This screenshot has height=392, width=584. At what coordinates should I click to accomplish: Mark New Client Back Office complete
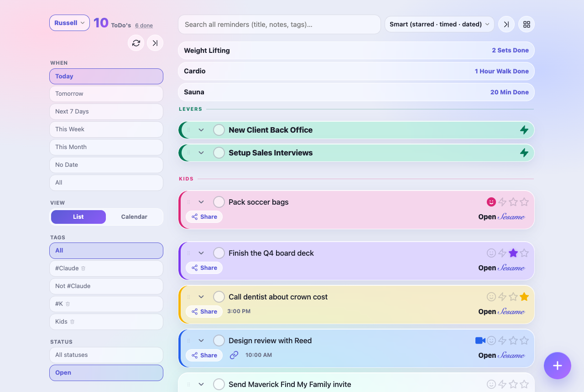tap(219, 130)
